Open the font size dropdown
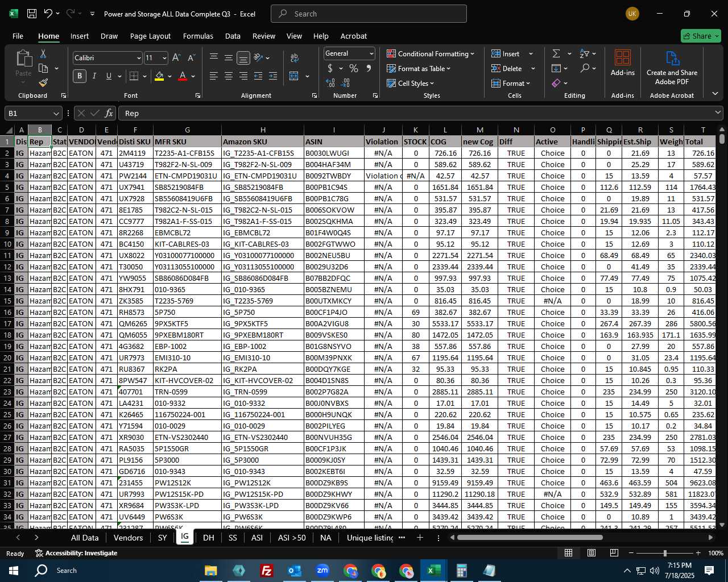Screen dimensions: 728x582 [164, 58]
